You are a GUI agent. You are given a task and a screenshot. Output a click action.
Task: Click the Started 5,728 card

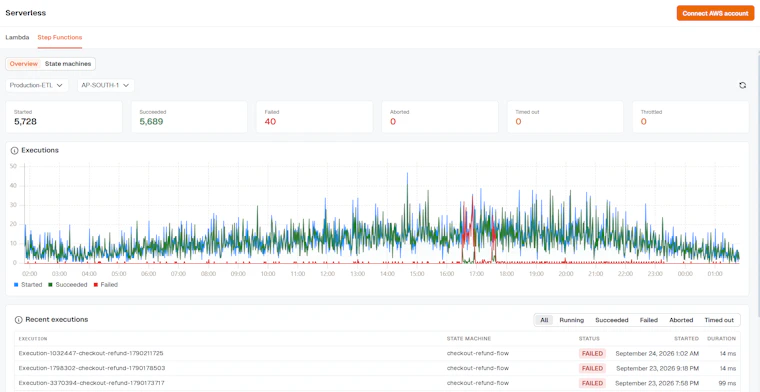pos(64,117)
